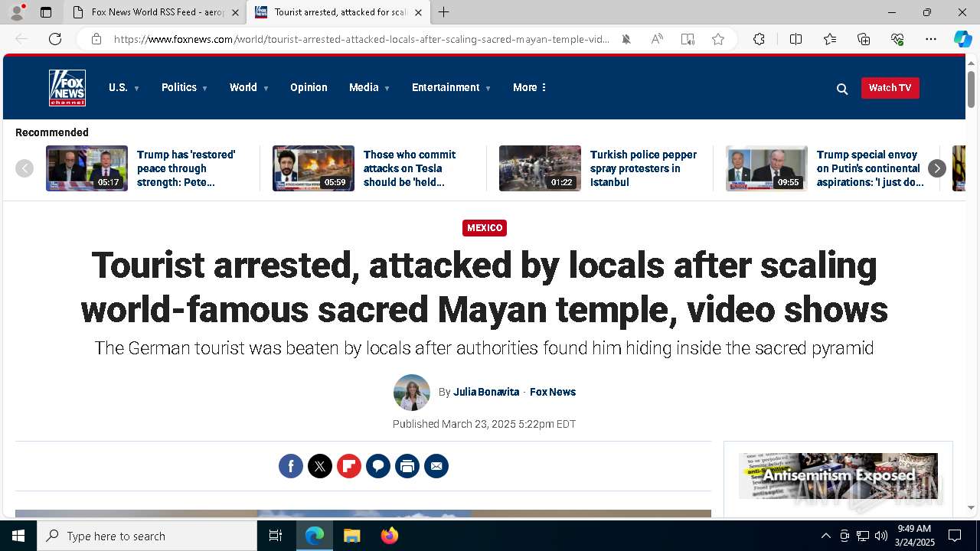Share article on X
This screenshot has height=551, width=980.
(x=320, y=466)
